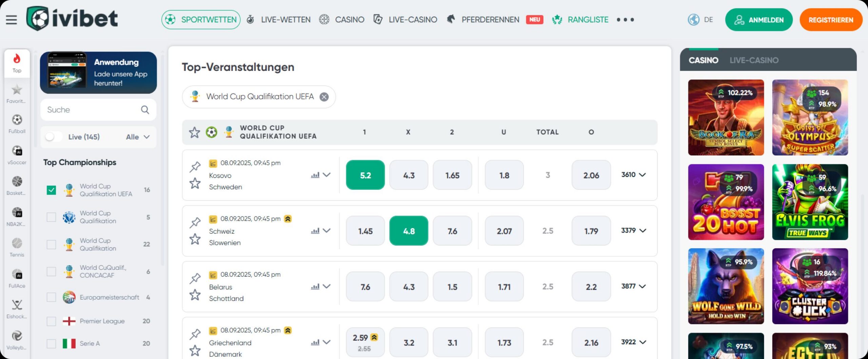Switch to the LIVE-WETTEN tab
868x359 pixels.
285,19
